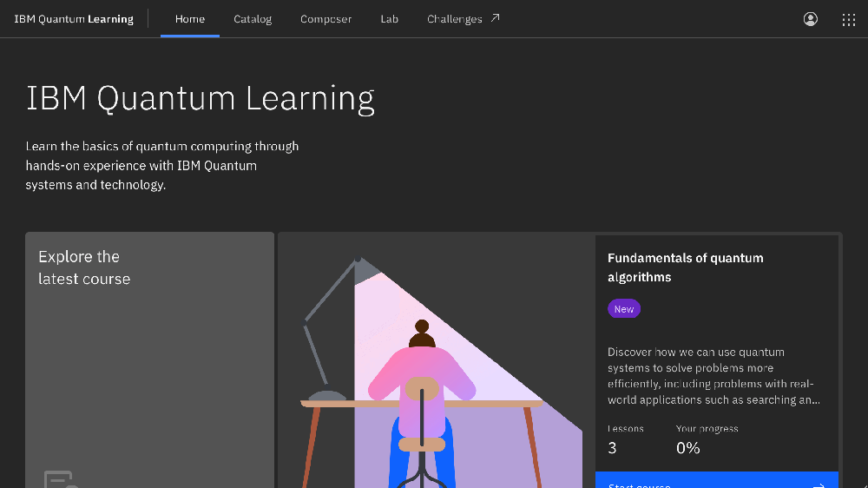This screenshot has width=868, height=488.
Task: Click the Lessons count 3
Action: [x=612, y=447]
